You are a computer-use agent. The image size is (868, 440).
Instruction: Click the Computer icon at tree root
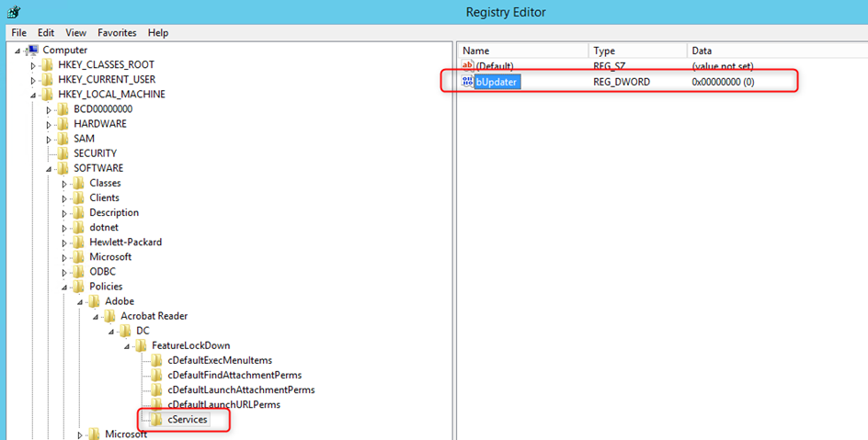point(32,51)
